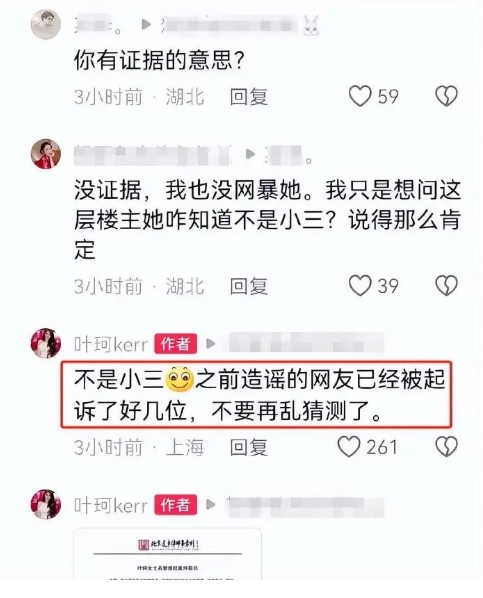The image size is (483, 598).
Task: Tap the smiley emoji in the highlighted comment
Action: (x=179, y=379)
